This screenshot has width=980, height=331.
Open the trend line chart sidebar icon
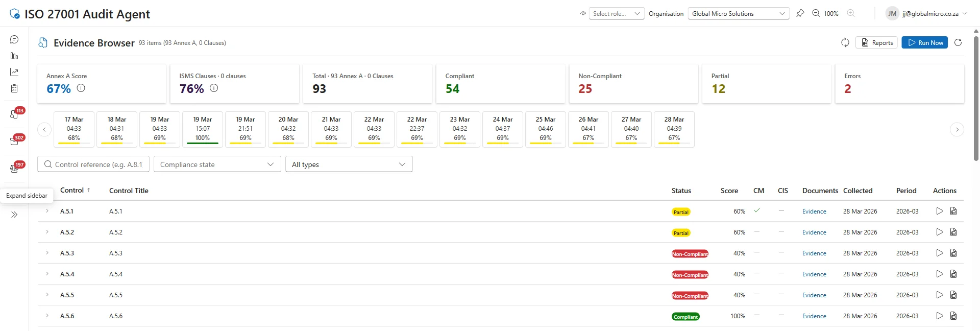click(14, 72)
